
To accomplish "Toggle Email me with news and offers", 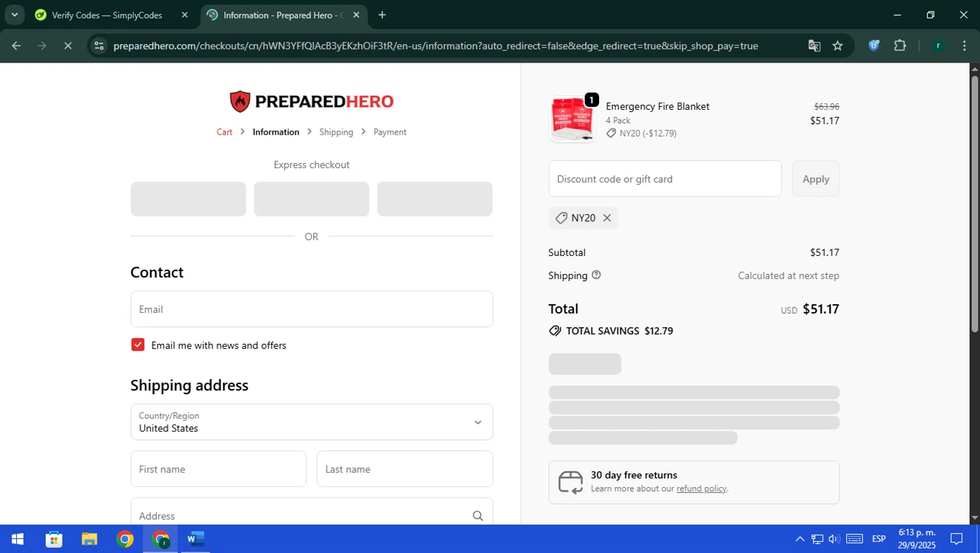I will [x=138, y=345].
